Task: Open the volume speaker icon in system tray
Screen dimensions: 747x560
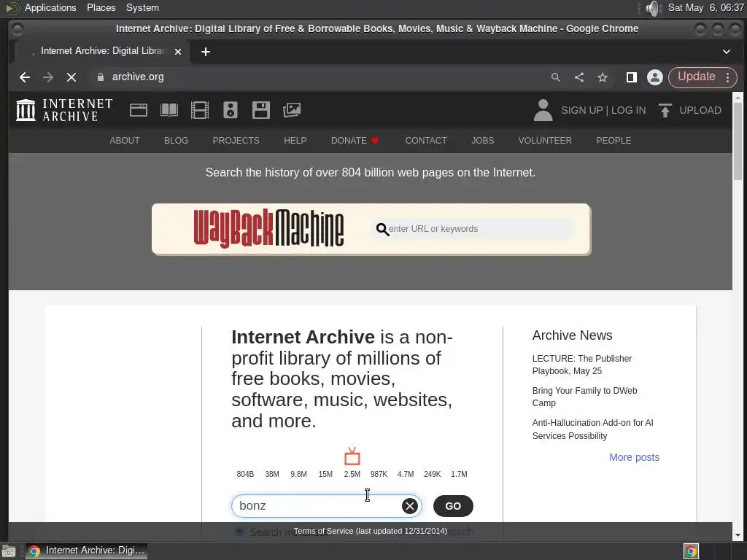Action: coord(654,8)
